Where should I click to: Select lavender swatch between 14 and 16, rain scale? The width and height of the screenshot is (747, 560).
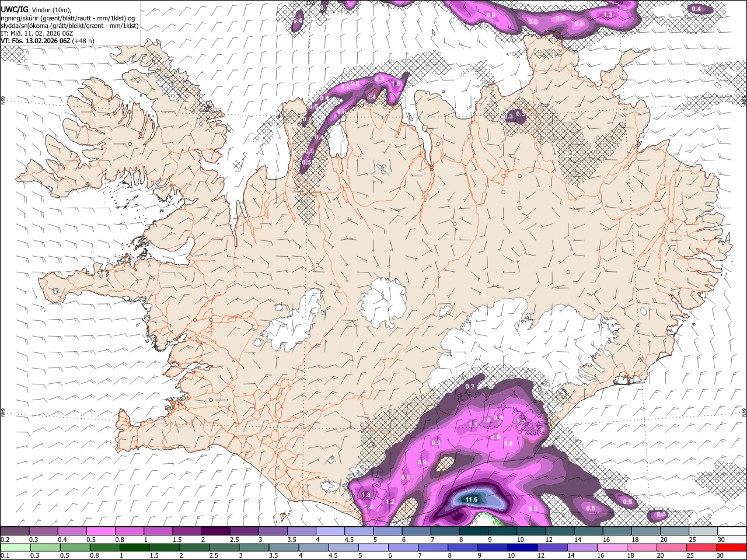coord(582,548)
